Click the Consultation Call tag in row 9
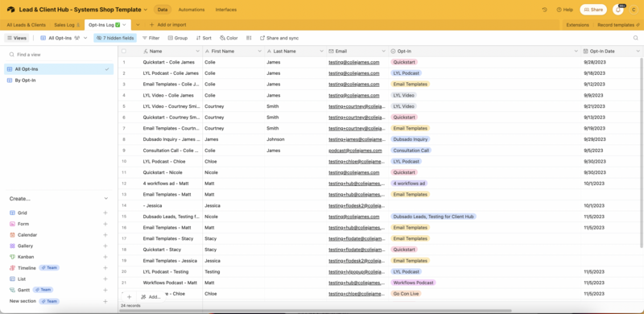The width and height of the screenshot is (644, 314). [411, 151]
